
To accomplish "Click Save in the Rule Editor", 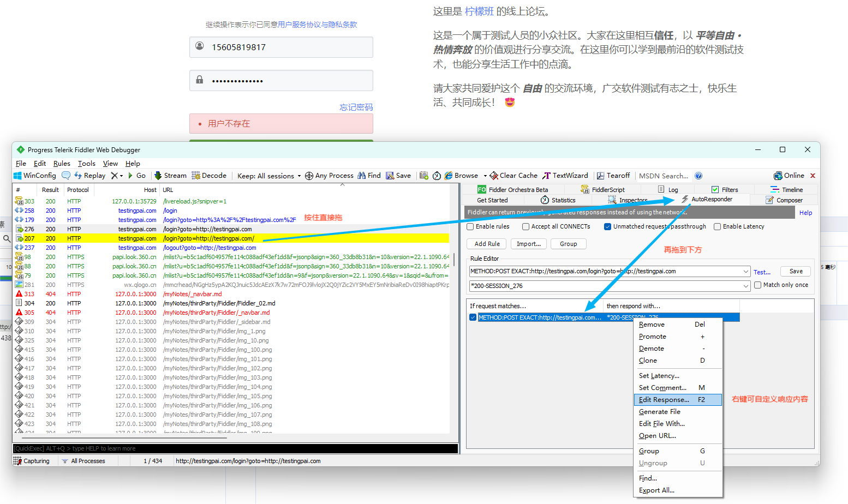I will coord(796,271).
